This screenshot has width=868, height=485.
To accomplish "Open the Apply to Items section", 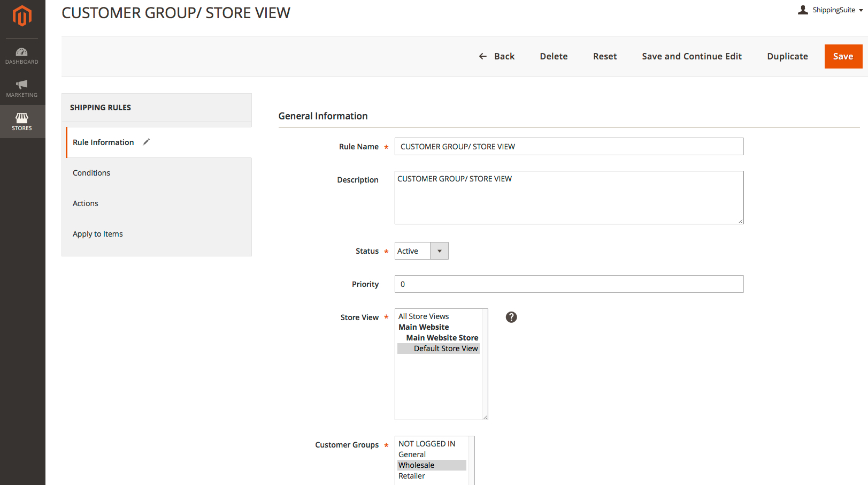I will tap(97, 233).
